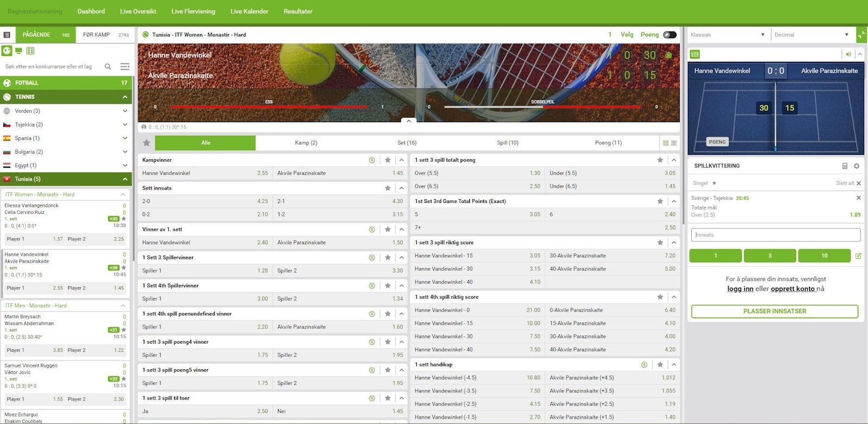Click the Innsats stake input field

coord(775,235)
